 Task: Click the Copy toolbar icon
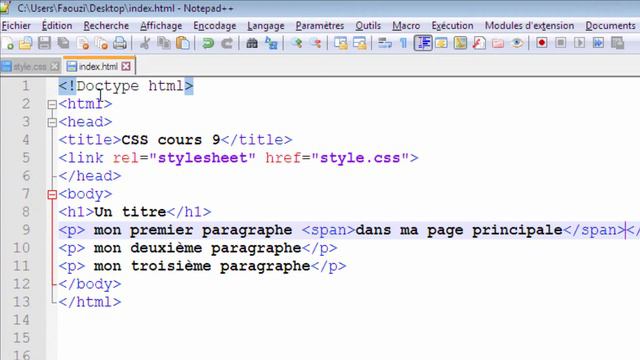pyautogui.click(x=164, y=43)
